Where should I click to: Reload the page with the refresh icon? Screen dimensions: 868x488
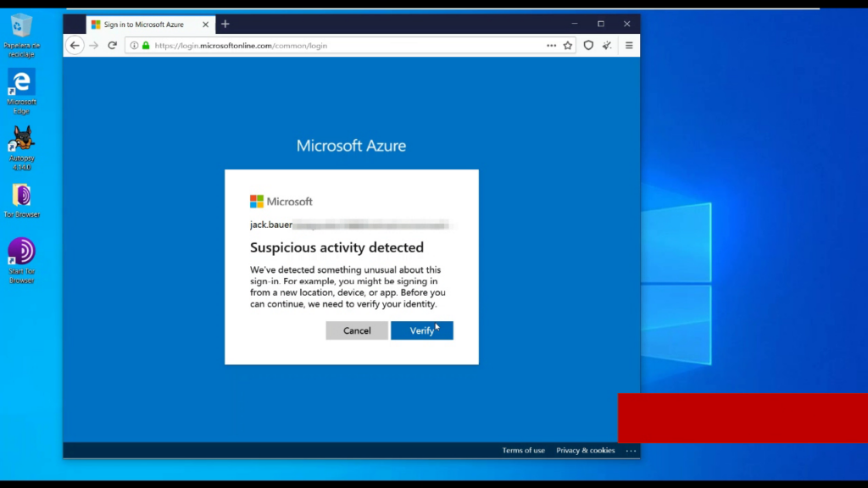click(x=113, y=46)
